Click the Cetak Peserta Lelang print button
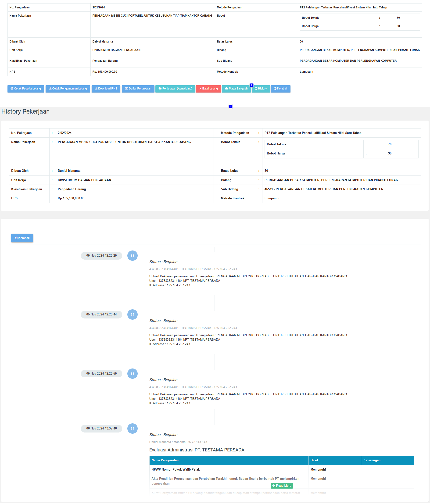The image size is (430, 504). pos(25,89)
